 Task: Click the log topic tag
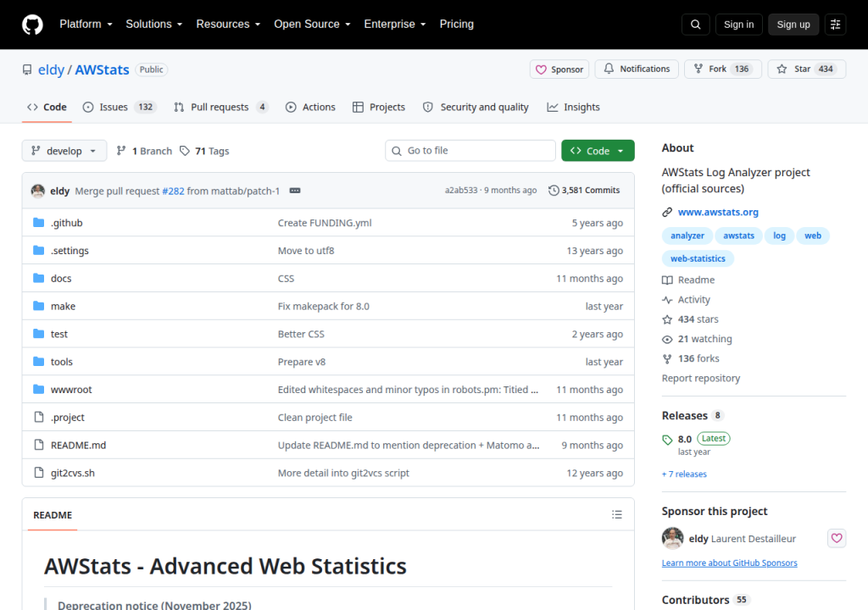pos(780,236)
